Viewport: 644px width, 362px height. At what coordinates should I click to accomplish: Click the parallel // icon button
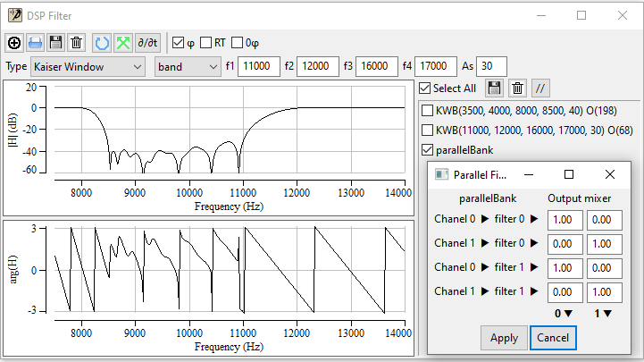point(540,88)
